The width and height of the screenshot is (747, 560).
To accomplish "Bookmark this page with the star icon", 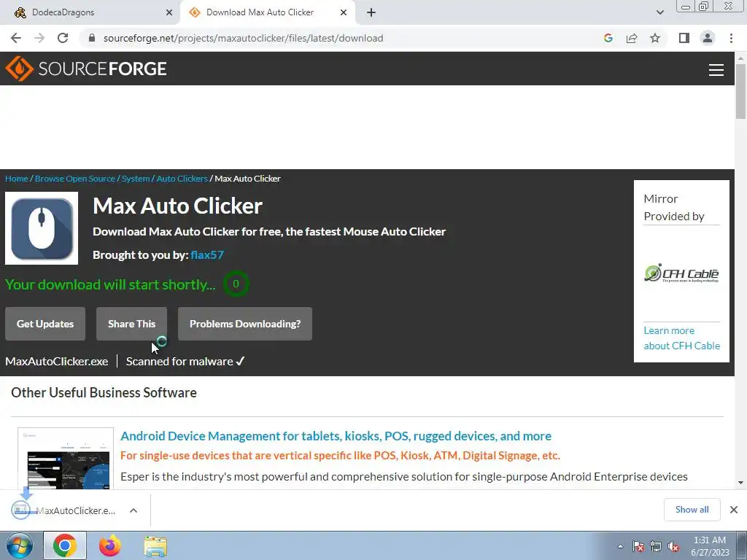I will tap(655, 38).
